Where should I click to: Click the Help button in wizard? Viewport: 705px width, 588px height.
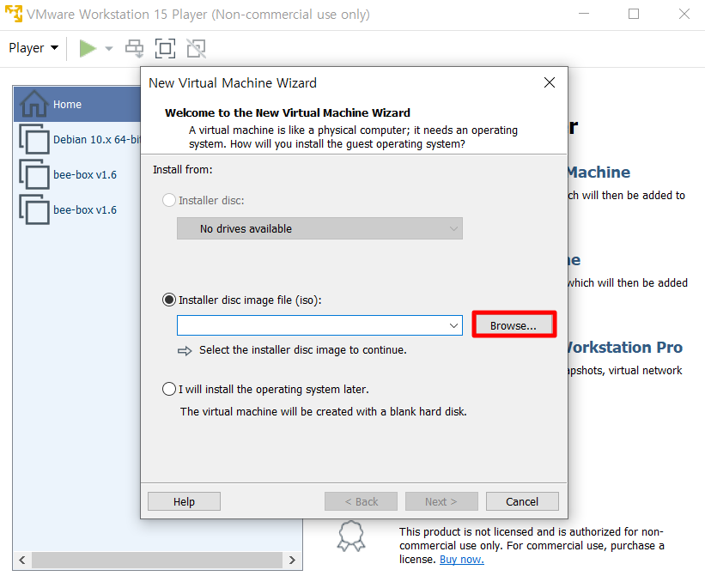[x=184, y=501]
